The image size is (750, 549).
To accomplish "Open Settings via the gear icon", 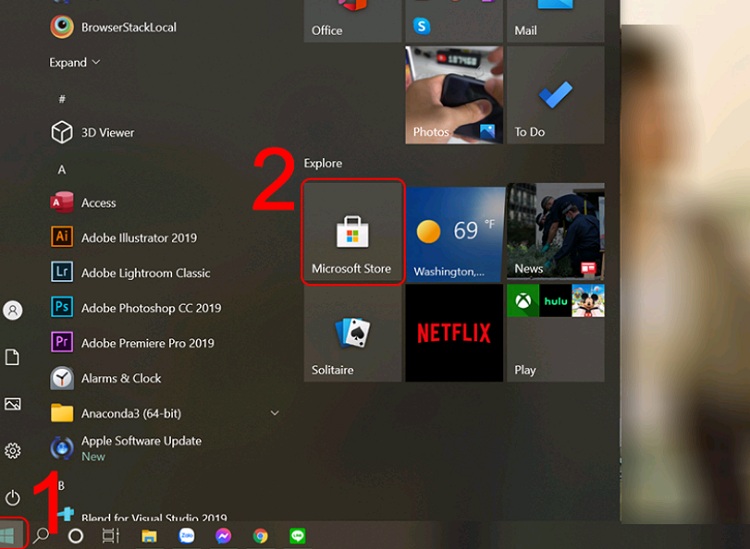I will point(12,451).
